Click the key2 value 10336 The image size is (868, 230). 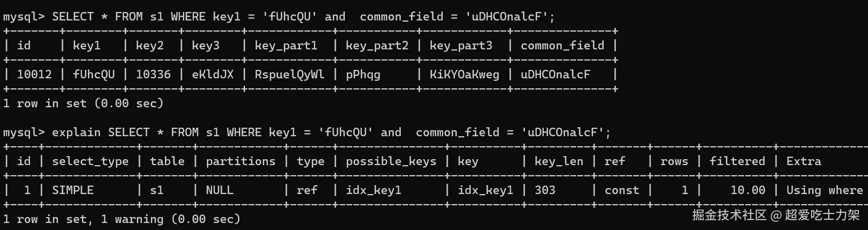153,74
